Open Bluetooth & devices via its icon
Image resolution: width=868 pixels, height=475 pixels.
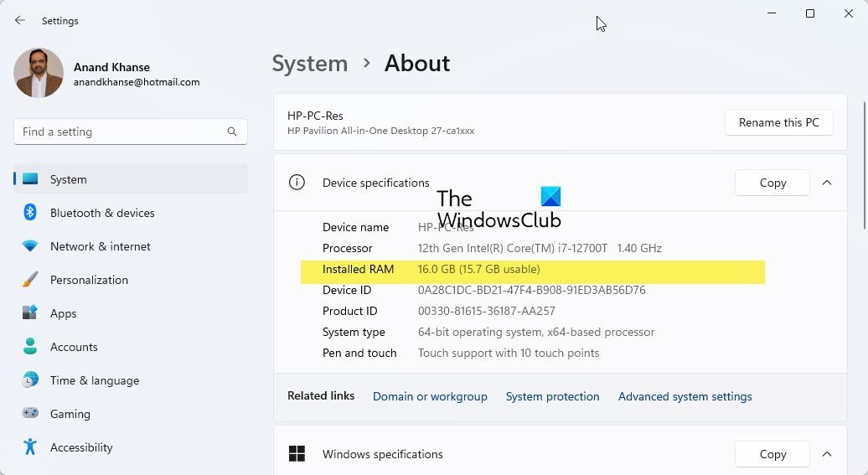click(30, 213)
